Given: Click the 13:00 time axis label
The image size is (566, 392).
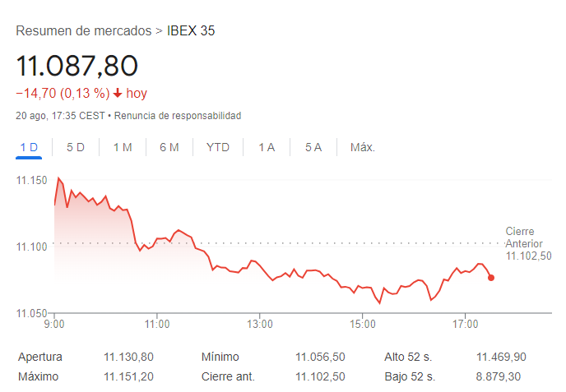Looking at the screenshot, I should [259, 325].
